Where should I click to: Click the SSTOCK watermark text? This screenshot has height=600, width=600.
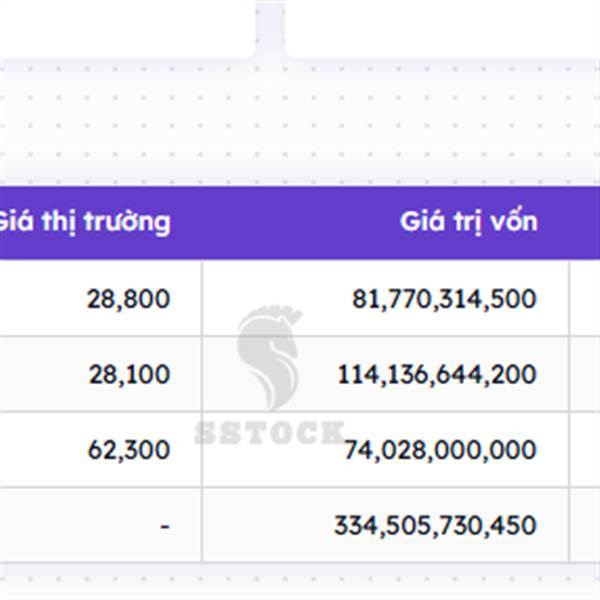pos(270,432)
